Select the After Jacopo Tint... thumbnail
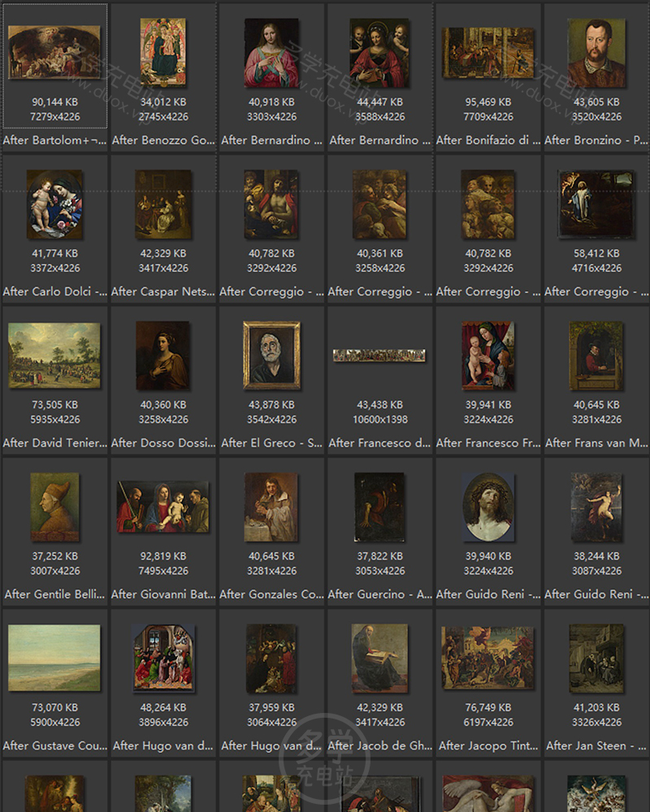Image resolution: width=650 pixels, height=812 pixels. [x=487, y=658]
